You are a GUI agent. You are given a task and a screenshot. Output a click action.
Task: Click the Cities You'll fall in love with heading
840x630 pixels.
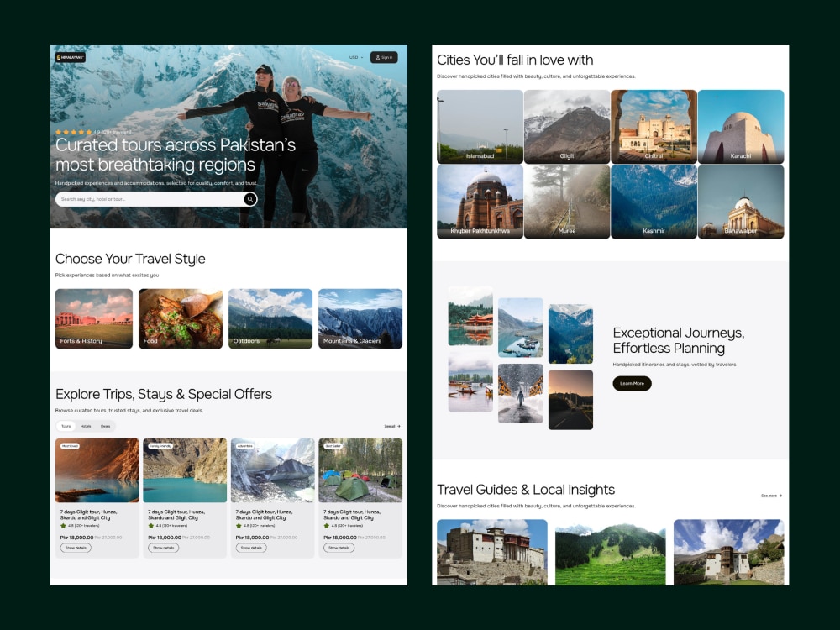coord(515,60)
